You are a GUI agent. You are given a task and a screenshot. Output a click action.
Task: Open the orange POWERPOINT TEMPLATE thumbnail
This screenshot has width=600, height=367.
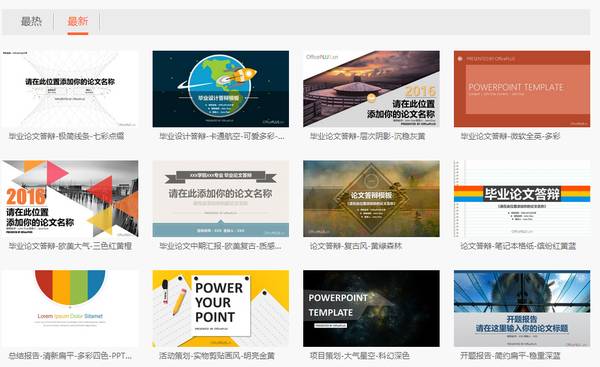pos(522,89)
